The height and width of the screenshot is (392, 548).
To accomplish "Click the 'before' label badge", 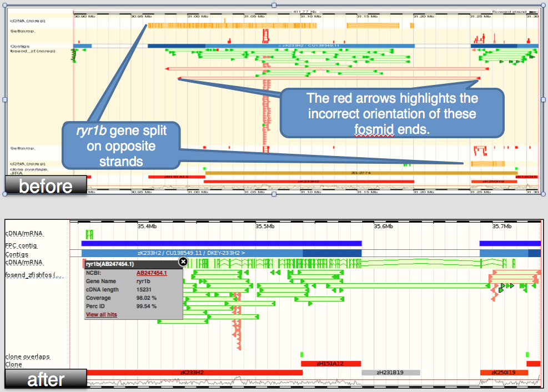I will tap(46, 185).
